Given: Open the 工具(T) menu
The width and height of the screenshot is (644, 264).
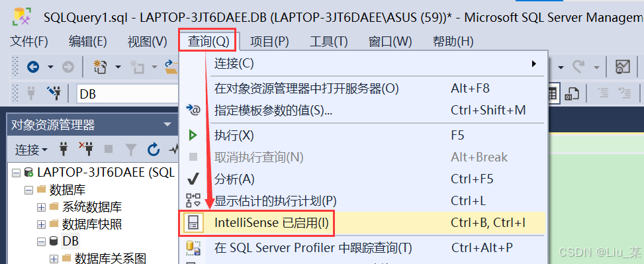Looking at the screenshot, I should pos(328,42).
